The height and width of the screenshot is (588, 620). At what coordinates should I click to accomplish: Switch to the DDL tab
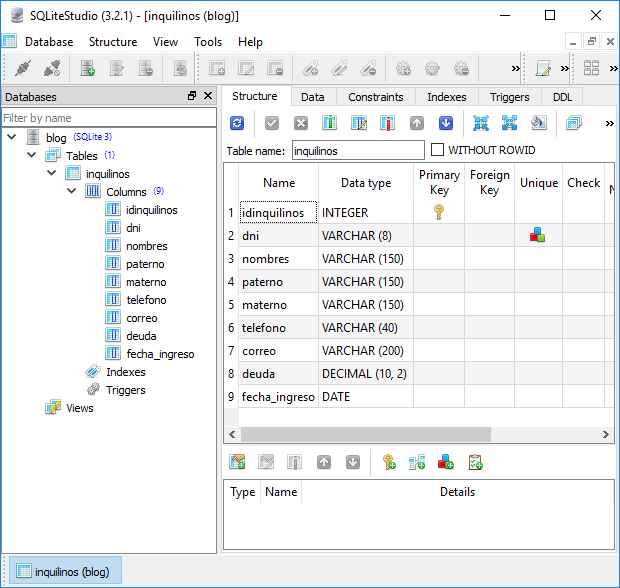pos(562,97)
